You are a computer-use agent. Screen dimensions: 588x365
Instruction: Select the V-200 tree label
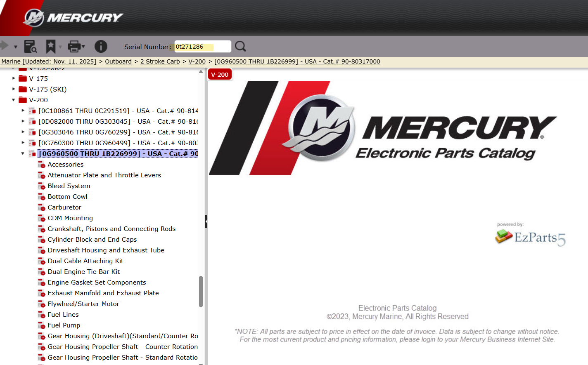tap(38, 100)
